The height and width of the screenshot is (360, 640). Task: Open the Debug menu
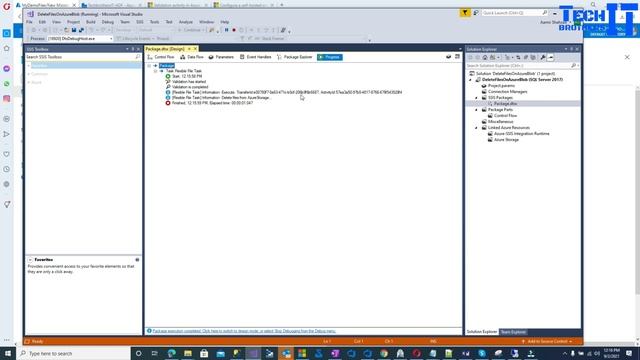click(108, 22)
